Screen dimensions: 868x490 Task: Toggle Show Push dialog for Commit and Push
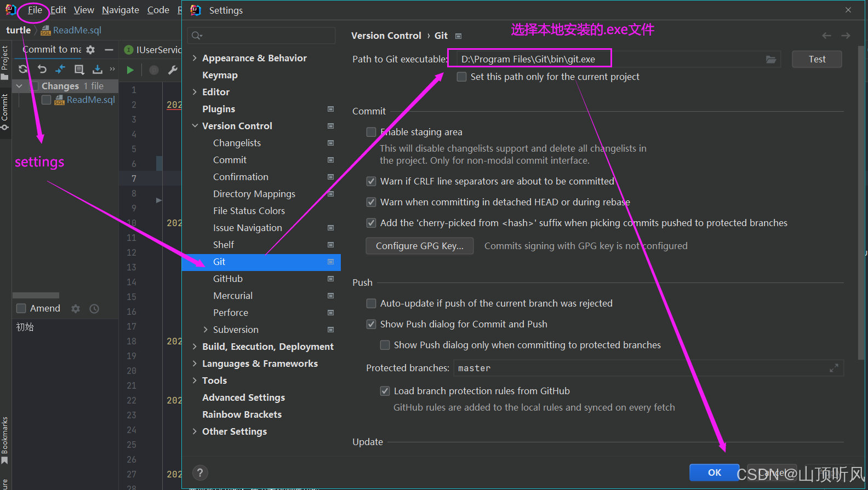pyautogui.click(x=371, y=324)
